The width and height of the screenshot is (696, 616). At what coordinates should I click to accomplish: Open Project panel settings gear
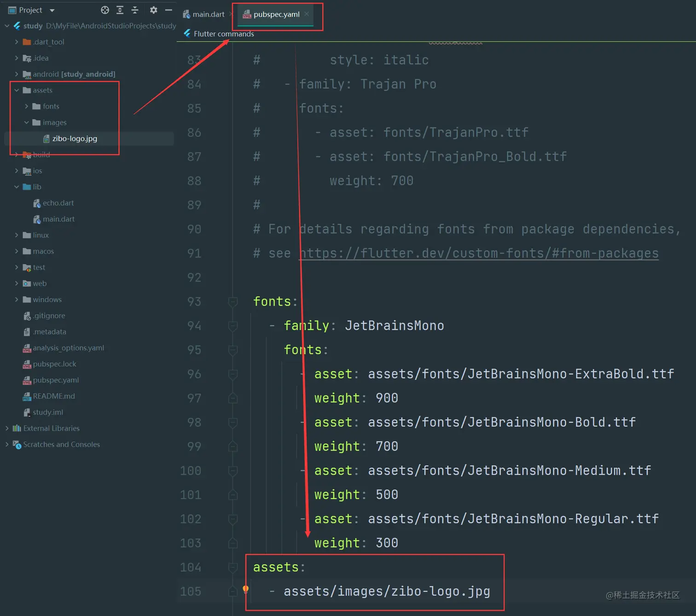(154, 10)
